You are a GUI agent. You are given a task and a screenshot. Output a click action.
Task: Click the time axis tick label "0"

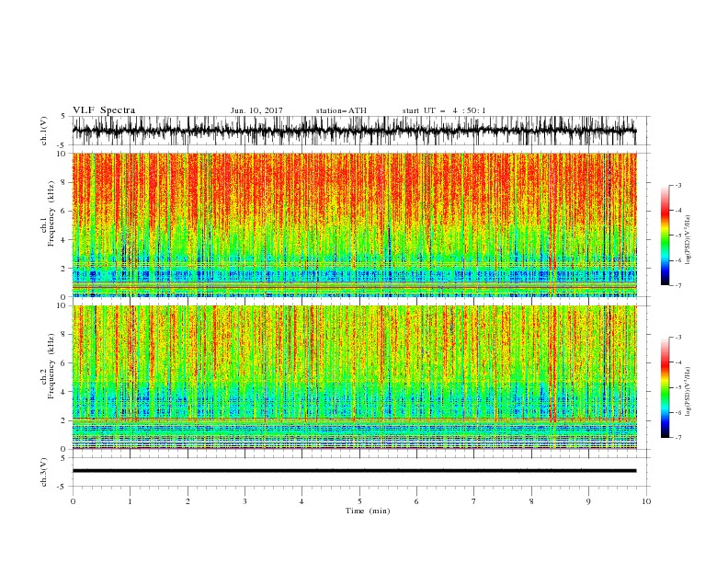coord(73,501)
